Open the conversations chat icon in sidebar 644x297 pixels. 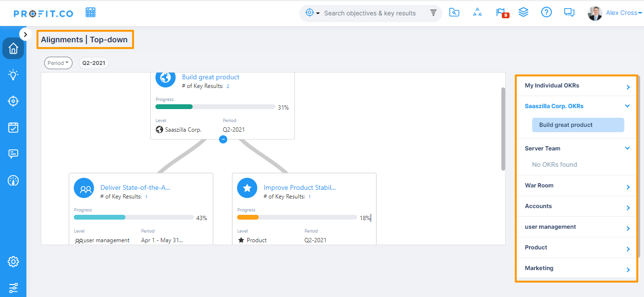click(x=13, y=154)
